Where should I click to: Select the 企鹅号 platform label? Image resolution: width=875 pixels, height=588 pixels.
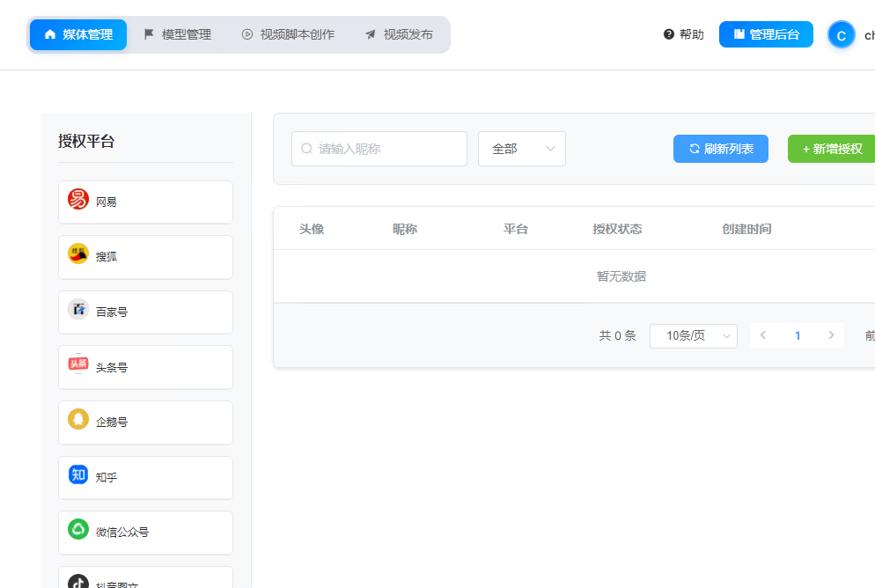pos(112,422)
